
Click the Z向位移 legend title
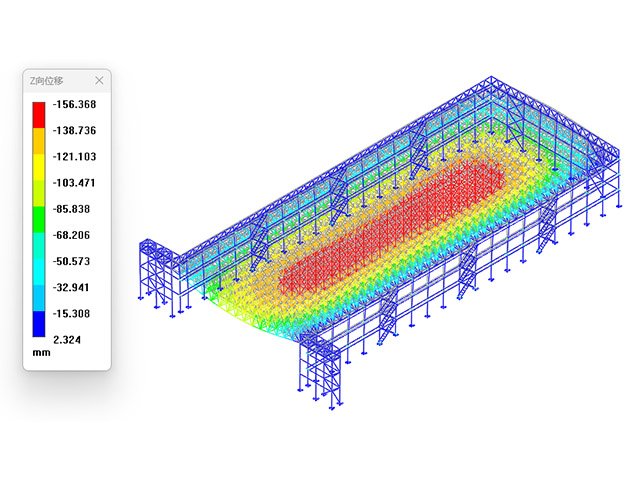[x=47, y=80]
